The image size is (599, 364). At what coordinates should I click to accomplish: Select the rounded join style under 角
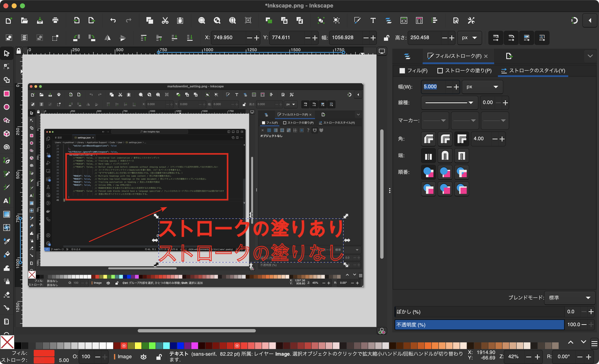[x=445, y=139]
